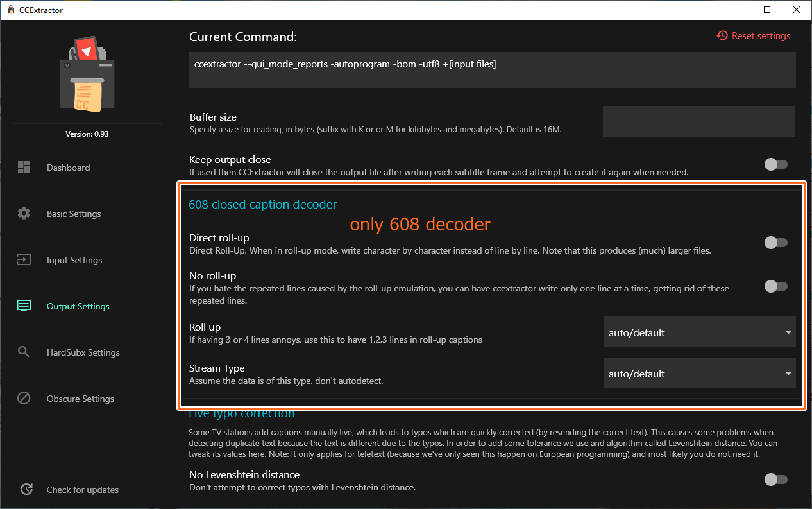Click the Output Settings subtitles icon
This screenshot has height=509, width=812.
(24, 306)
